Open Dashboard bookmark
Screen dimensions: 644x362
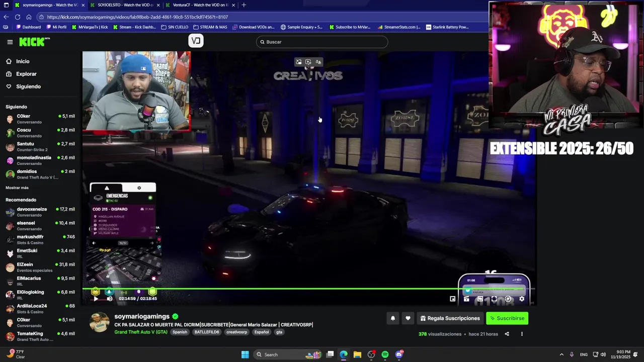tap(29, 27)
